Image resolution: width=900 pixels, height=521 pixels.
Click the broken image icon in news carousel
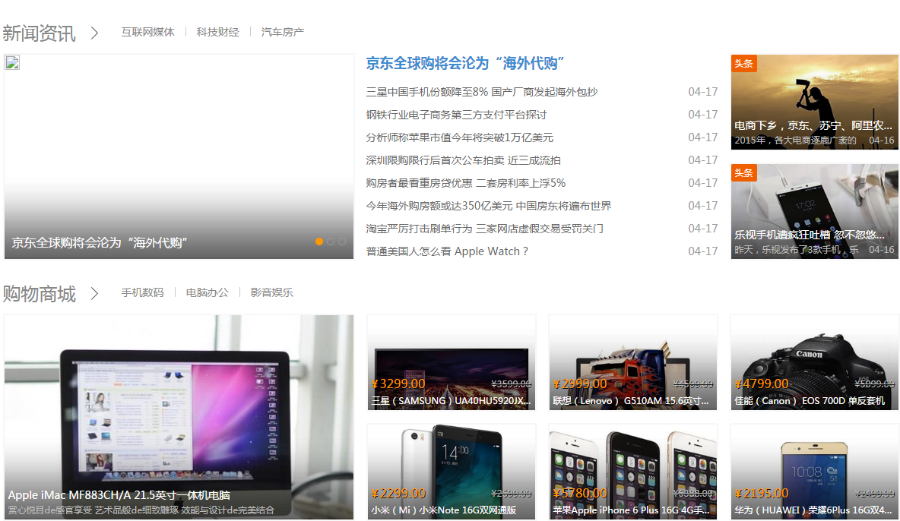13,63
